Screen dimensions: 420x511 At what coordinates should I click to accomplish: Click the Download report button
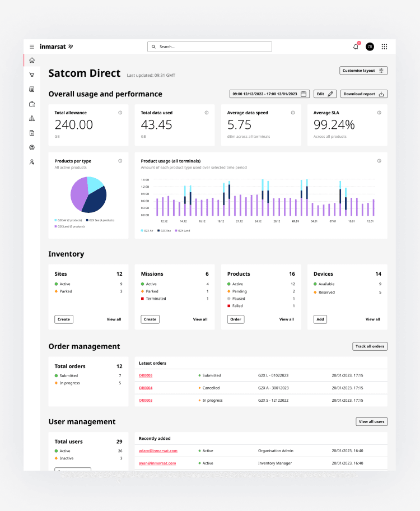point(364,94)
